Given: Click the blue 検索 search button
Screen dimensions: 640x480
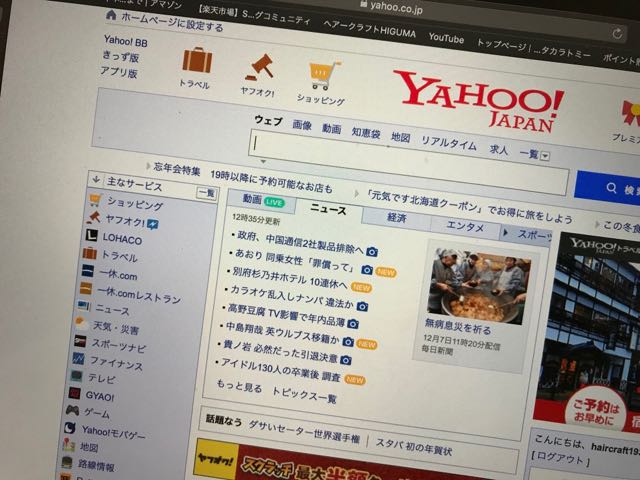Looking at the screenshot, I should (607, 187).
